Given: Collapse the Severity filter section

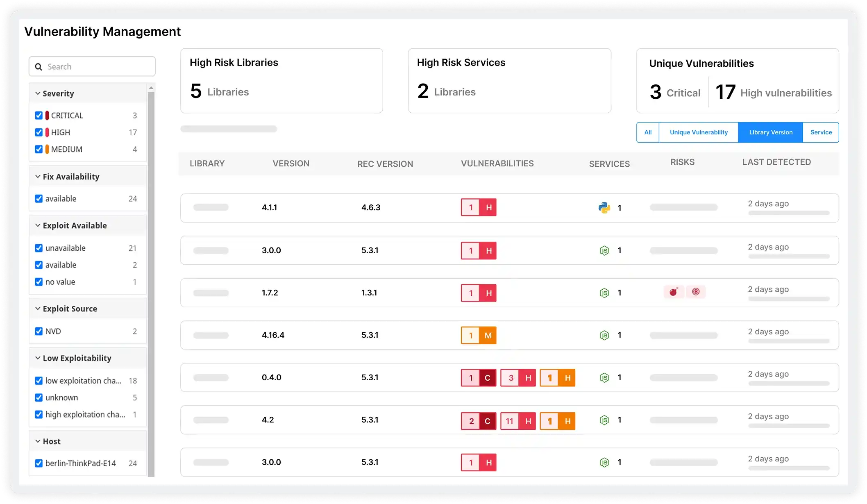Looking at the screenshot, I should pos(38,93).
